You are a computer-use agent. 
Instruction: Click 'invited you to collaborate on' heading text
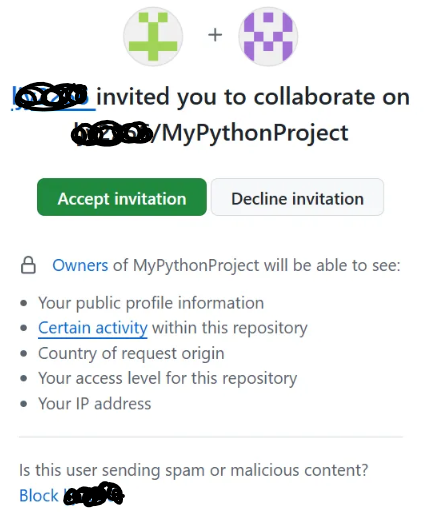point(253,97)
